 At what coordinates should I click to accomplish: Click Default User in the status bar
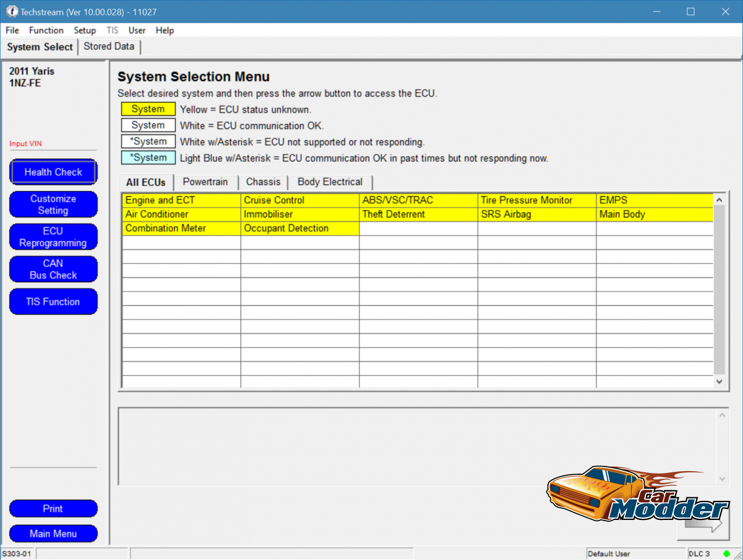tap(609, 554)
